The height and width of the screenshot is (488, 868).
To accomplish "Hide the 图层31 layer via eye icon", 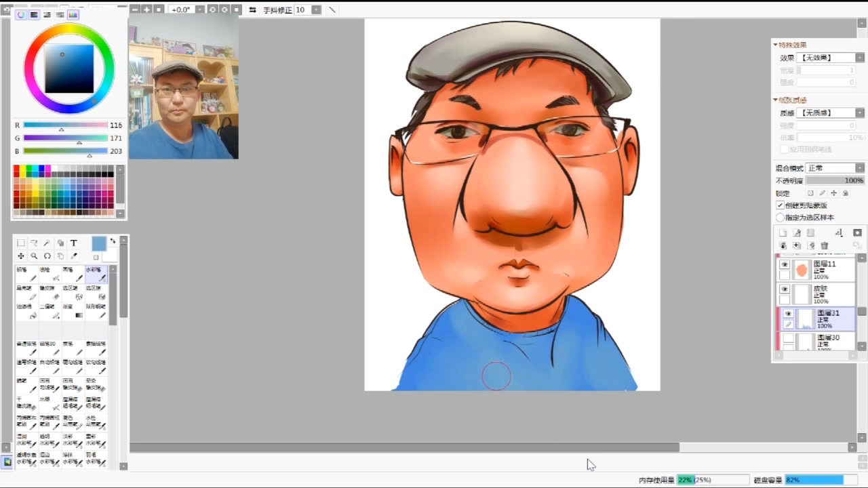I will pos(788,314).
